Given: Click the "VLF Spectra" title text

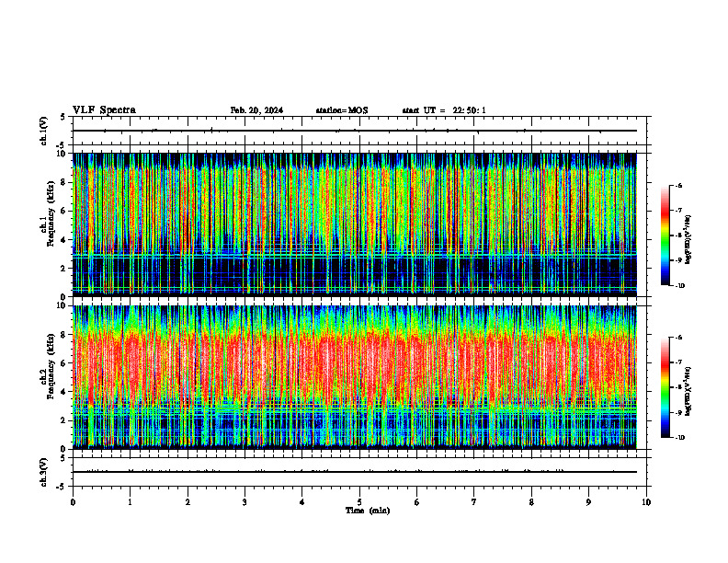Looking at the screenshot, I should [x=104, y=110].
